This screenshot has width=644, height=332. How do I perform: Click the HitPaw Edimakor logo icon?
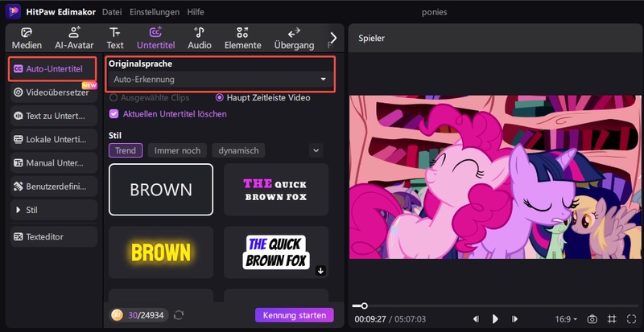[13, 11]
